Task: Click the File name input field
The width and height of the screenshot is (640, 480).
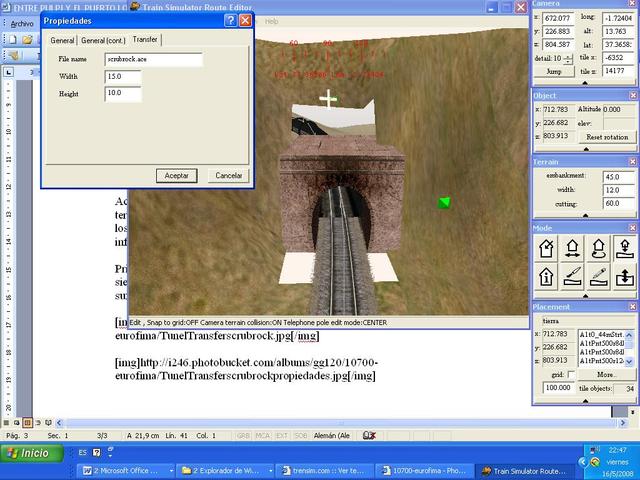Action: [153, 60]
